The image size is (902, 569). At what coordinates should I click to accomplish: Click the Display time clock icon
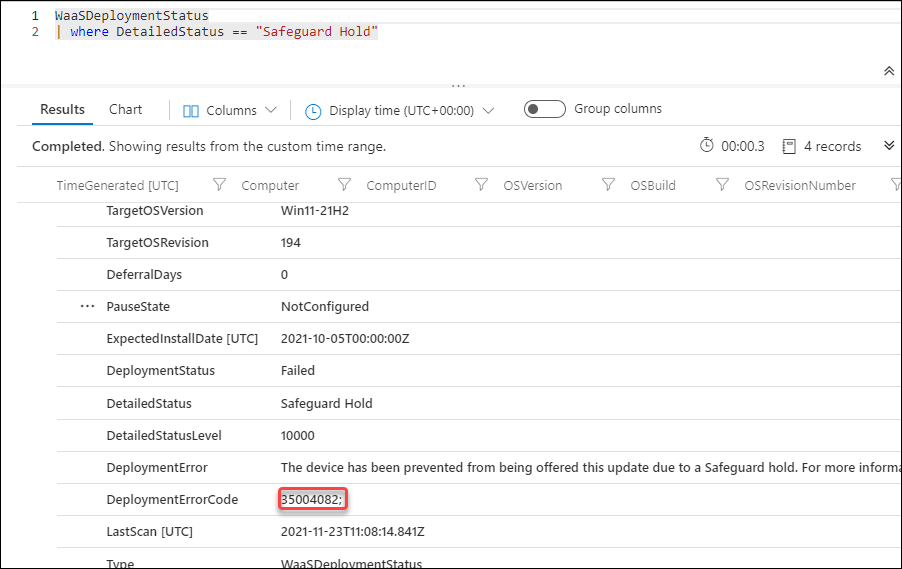point(313,111)
